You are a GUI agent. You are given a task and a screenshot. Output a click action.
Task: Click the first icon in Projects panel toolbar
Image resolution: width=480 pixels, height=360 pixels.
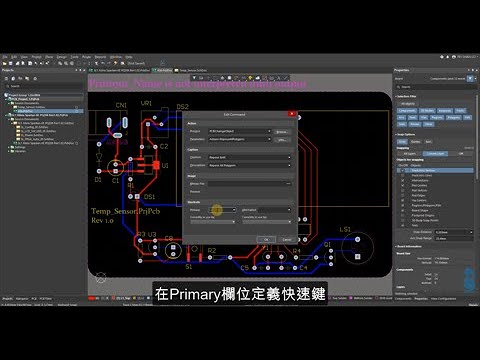tap(6, 79)
